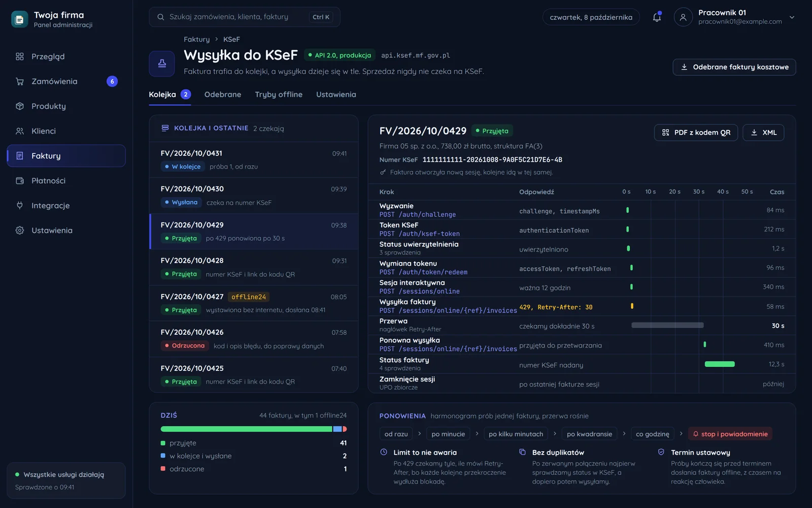Click the Kolejka i ostatnie list icon

pyautogui.click(x=165, y=128)
